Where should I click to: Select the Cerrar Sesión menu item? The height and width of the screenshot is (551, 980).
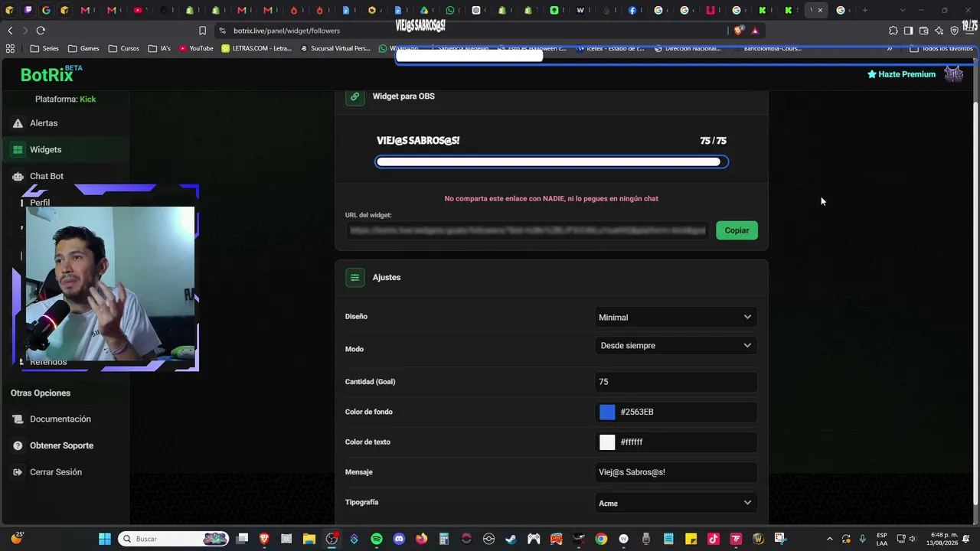pyautogui.click(x=64, y=472)
